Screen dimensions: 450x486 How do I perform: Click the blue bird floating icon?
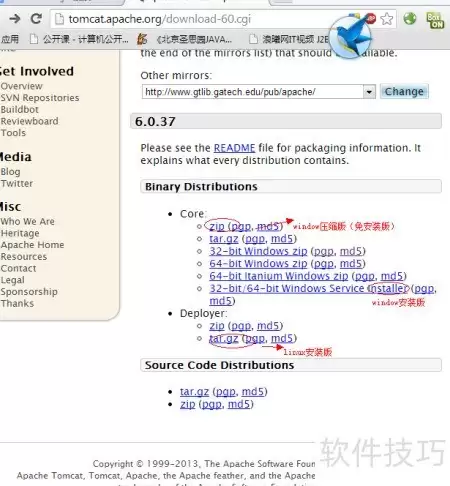[350, 37]
